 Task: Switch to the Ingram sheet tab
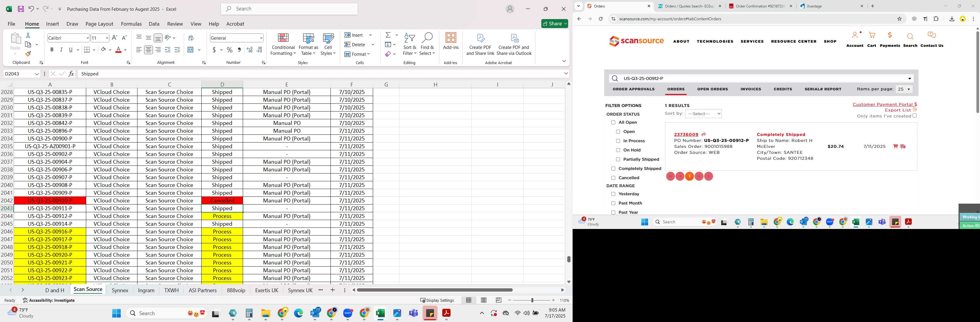coord(146,290)
